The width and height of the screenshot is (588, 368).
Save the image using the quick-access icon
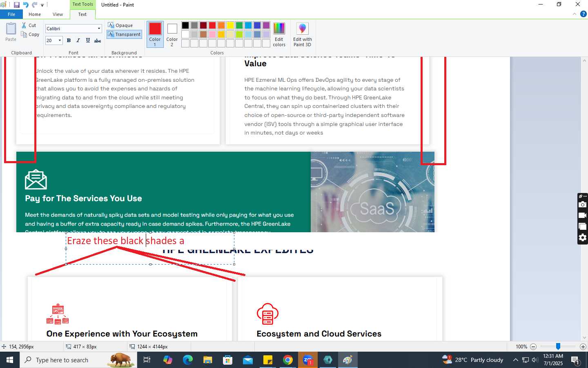(x=17, y=5)
